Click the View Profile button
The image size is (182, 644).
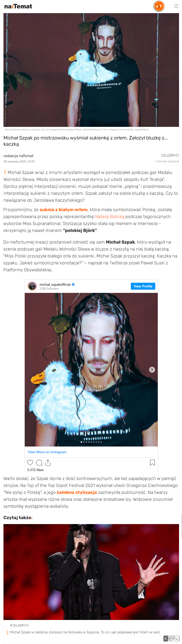click(143, 286)
